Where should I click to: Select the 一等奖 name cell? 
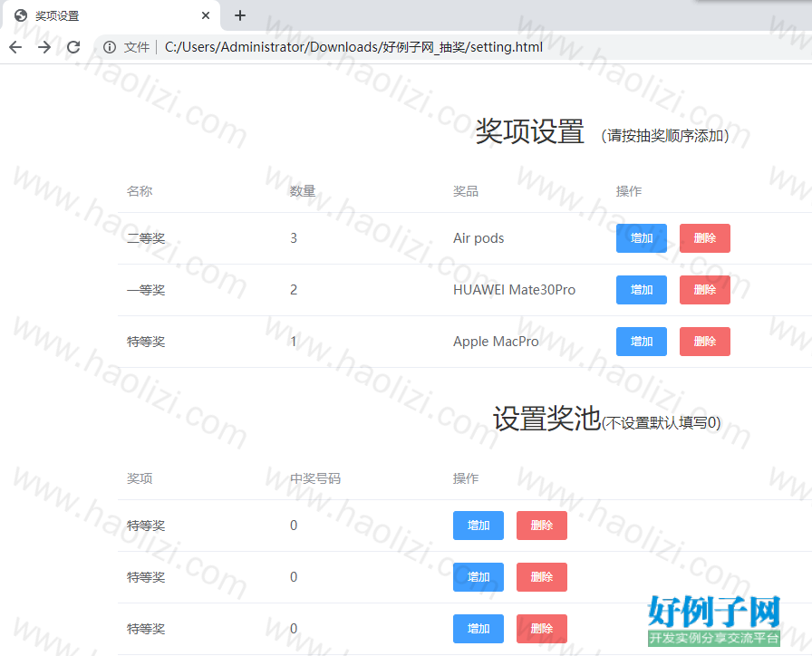pyautogui.click(x=146, y=290)
